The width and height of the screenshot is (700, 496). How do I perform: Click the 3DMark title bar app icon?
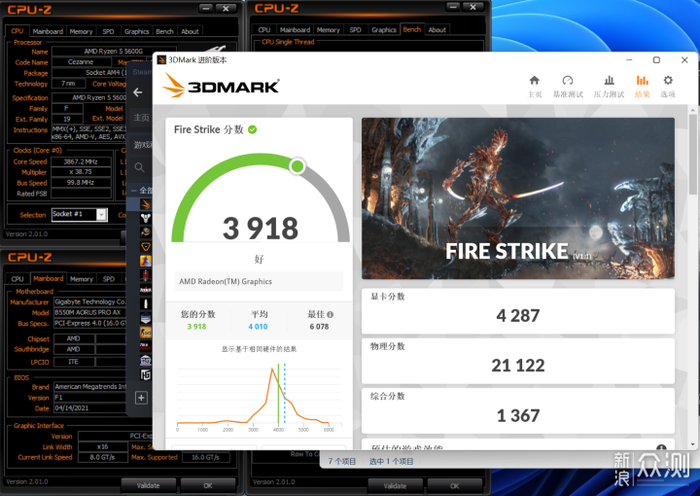pyautogui.click(x=162, y=60)
